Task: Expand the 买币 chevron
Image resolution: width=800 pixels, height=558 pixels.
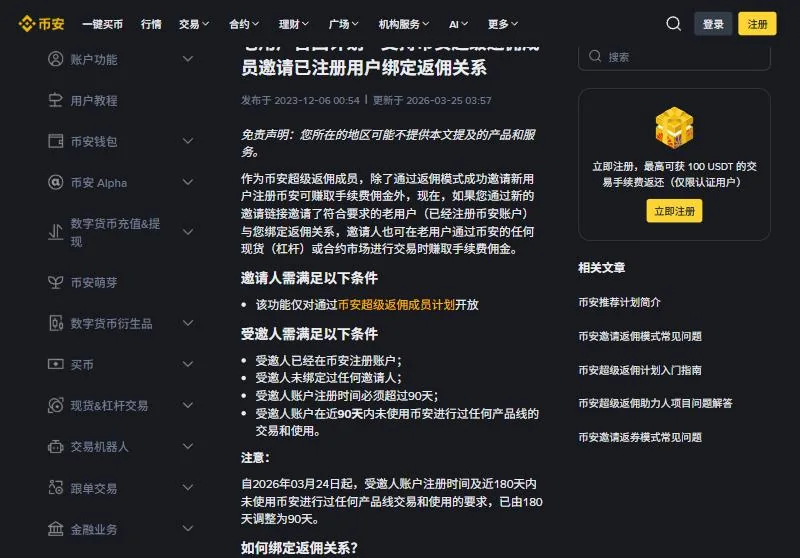Action: pos(188,364)
